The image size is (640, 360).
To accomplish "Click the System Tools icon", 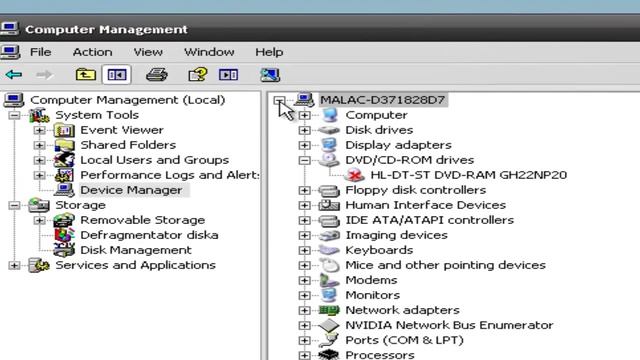I will [x=39, y=115].
